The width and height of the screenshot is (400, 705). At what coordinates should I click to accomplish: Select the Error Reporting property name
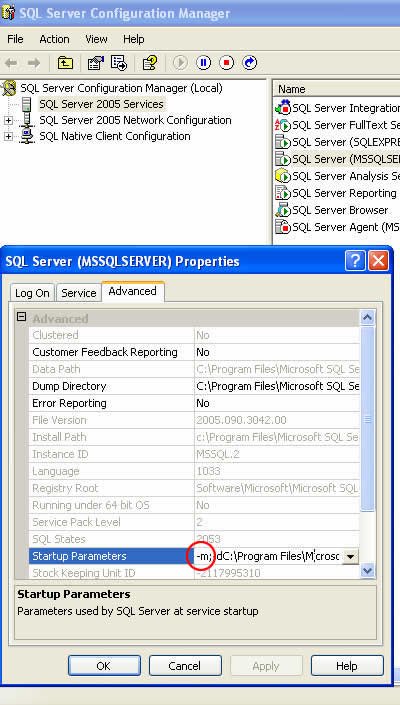click(69, 403)
